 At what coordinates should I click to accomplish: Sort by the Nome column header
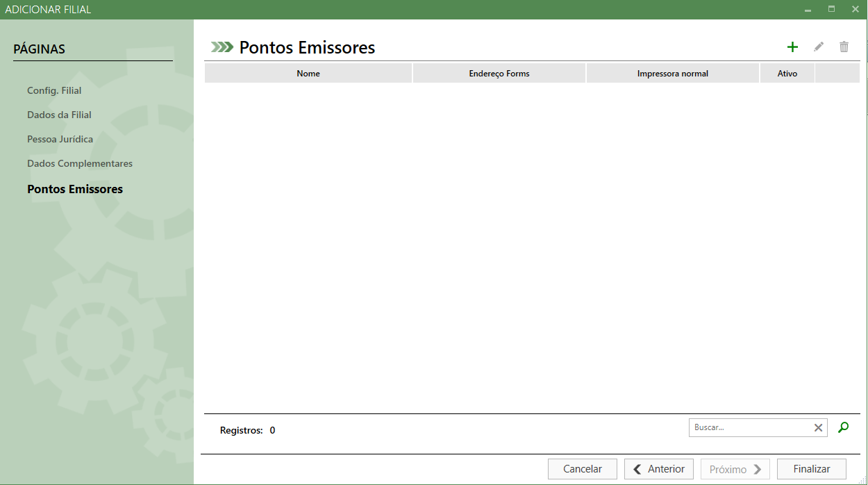[x=308, y=73]
